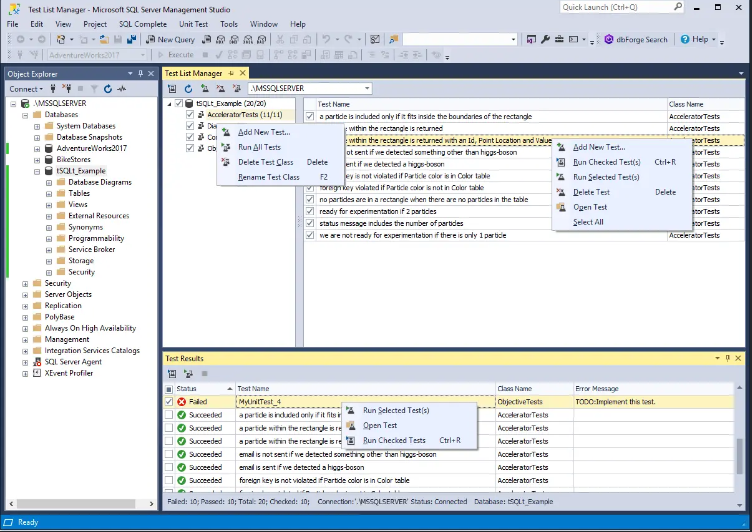Expand the SQL Server Agent node
752x532 pixels.
point(25,362)
